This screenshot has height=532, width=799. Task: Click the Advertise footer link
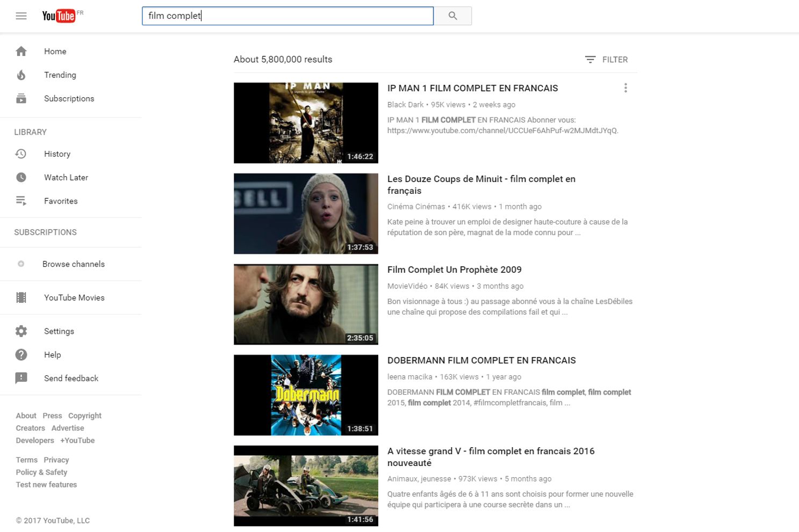click(68, 428)
